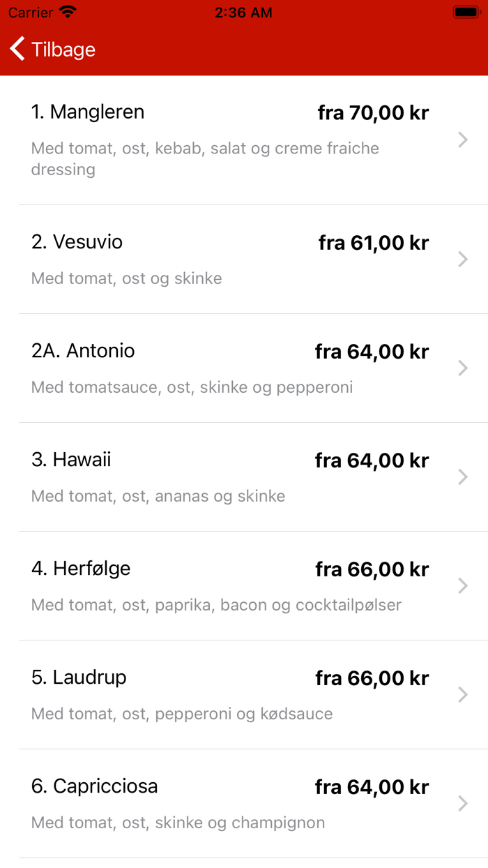The width and height of the screenshot is (488, 868).
Task: Expand the 3. Hawaii row chevron
Action: [x=462, y=477]
